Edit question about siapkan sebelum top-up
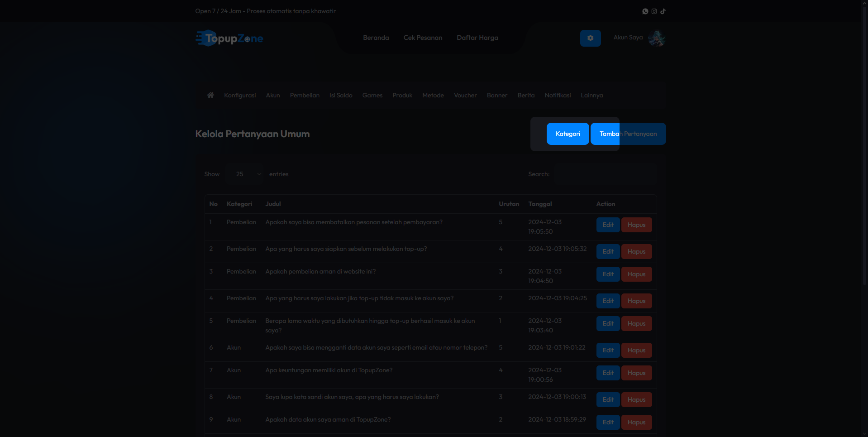 point(608,252)
